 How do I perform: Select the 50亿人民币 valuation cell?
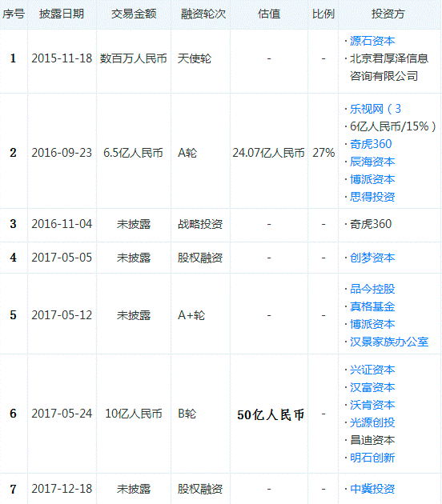[271, 415]
